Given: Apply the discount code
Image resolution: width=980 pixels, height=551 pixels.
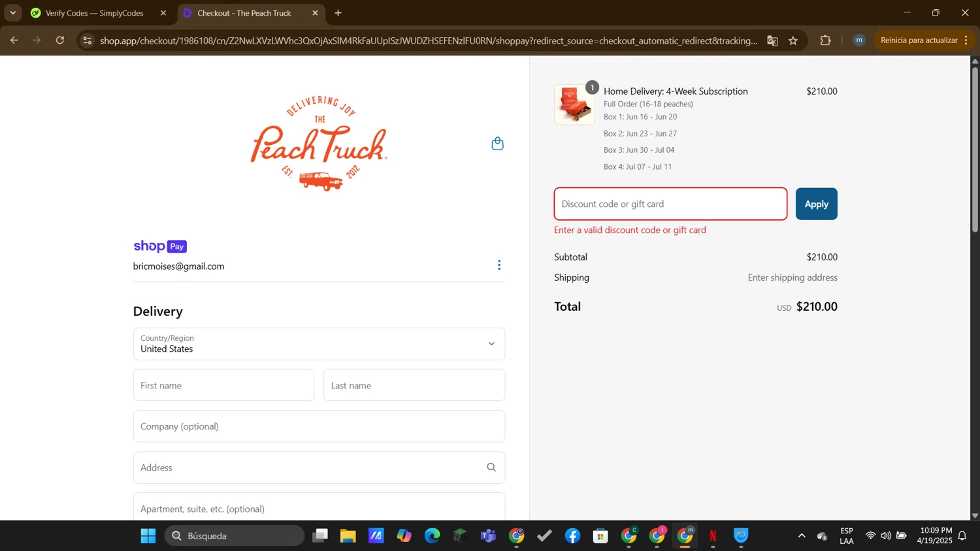Looking at the screenshot, I should (816, 204).
